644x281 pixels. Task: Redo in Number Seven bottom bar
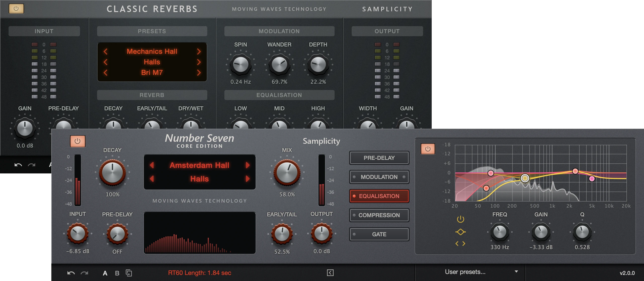click(84, 273)
